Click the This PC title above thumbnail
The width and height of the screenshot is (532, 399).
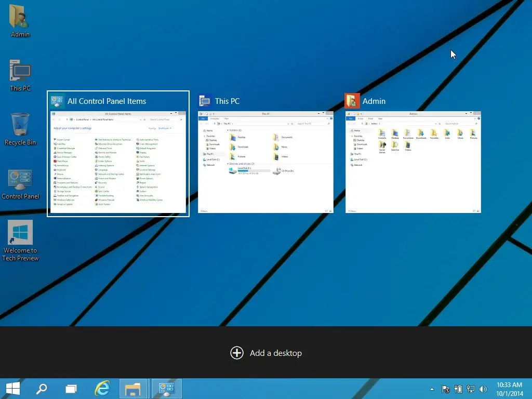227,101
